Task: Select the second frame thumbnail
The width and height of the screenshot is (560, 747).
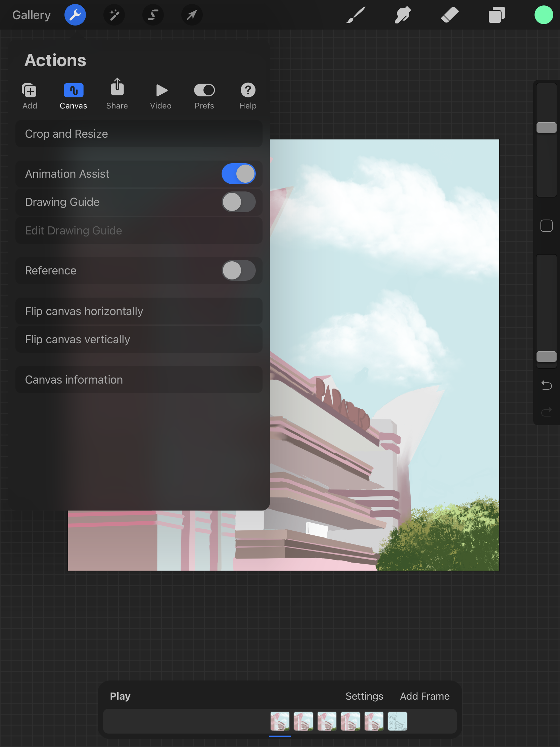Action: tap(303, 721)
